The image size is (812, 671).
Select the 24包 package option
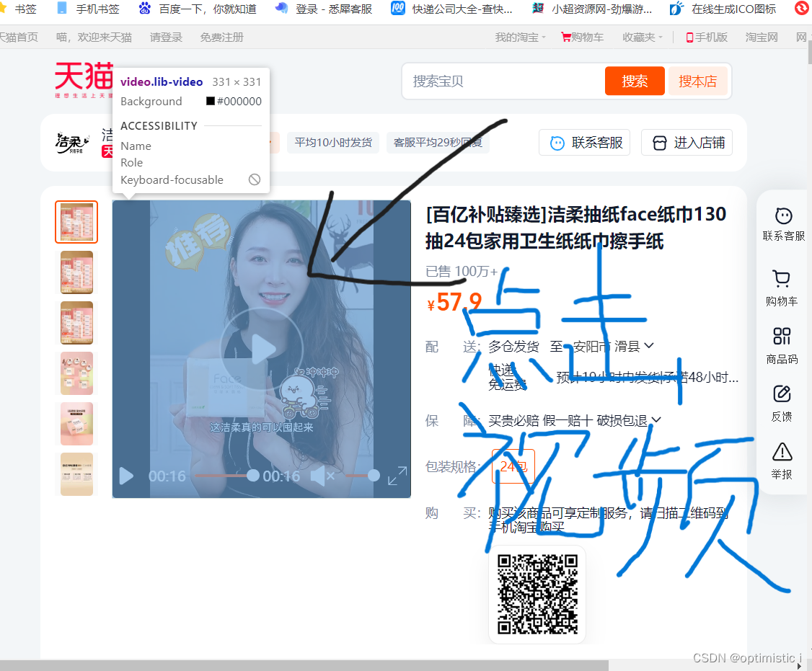513,466
